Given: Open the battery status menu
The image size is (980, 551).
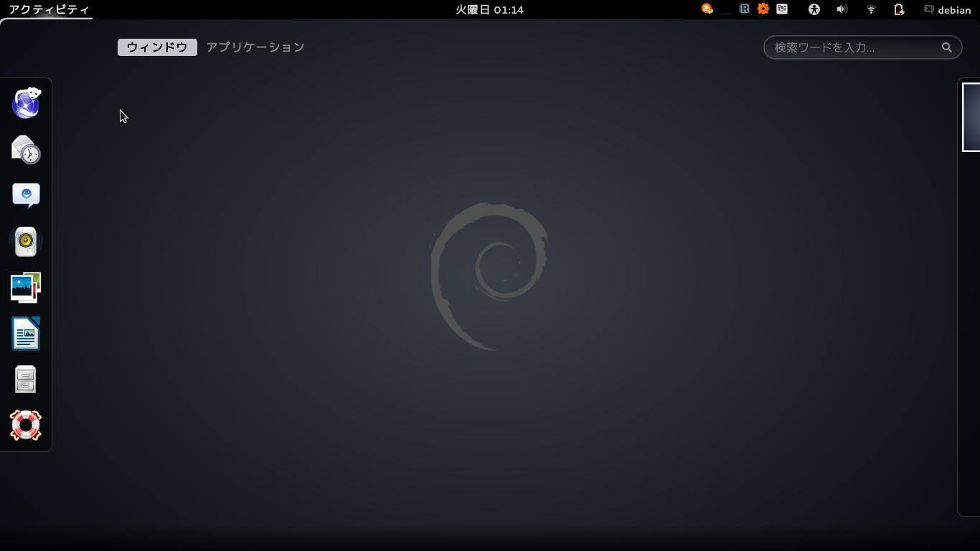Looking at the screenshot, I should [899, 9].
